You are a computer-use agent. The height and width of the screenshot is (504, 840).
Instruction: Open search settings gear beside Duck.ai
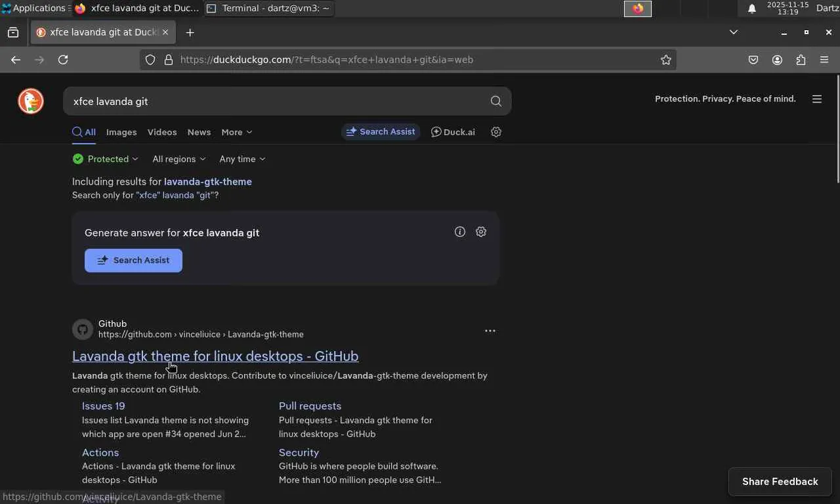point(496,132)
